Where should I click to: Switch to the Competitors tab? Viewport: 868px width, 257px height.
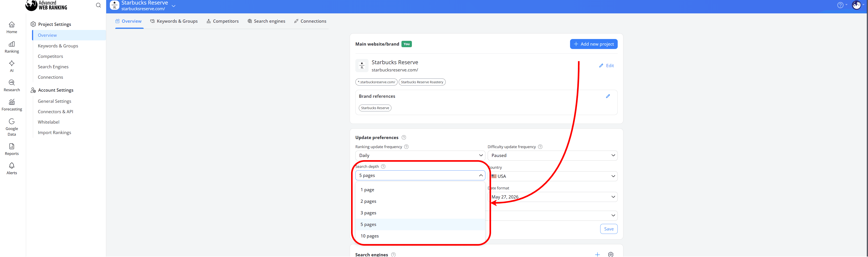click(x=223, y=21)
